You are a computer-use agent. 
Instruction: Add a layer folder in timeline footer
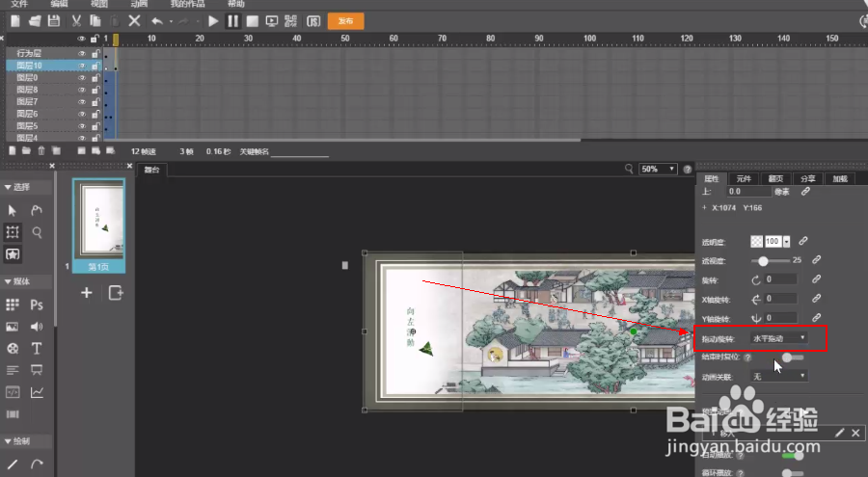pyautogui.click(x=26, y=151)
